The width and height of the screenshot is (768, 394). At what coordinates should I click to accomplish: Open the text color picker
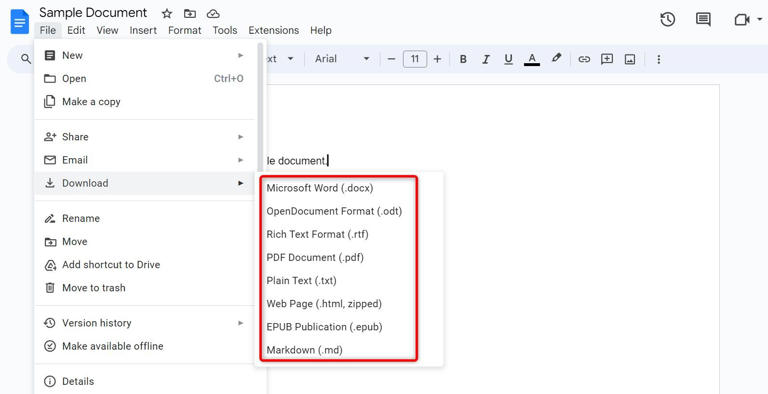[532, 59]
